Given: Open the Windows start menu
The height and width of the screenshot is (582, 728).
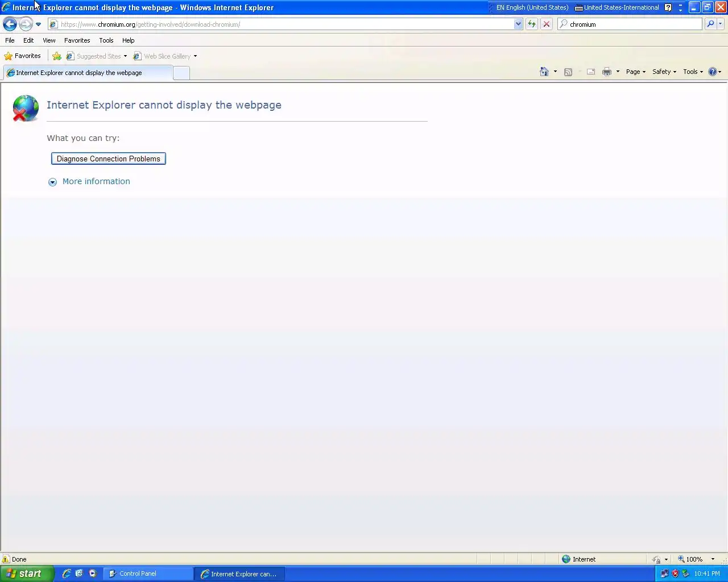Looking at the screenshot, I should (x=27, y=573).
